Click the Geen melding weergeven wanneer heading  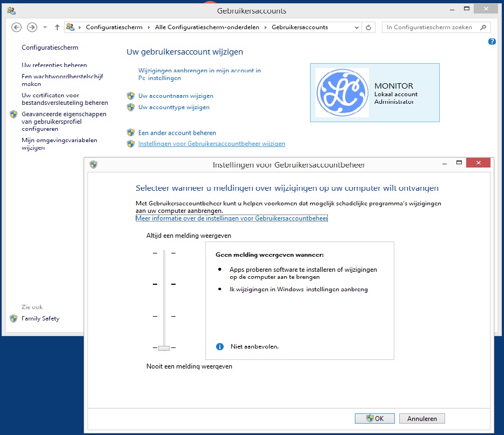pos(270,255)
